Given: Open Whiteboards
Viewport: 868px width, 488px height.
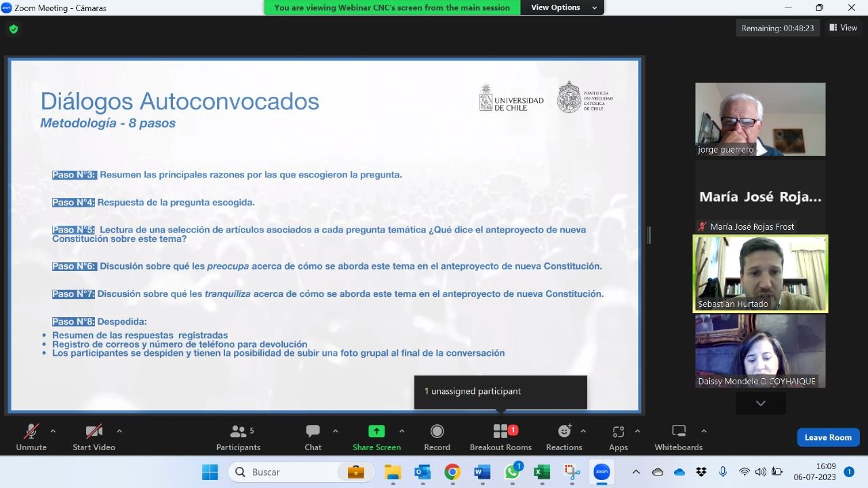Looking at the screenshot, I should pyautogui.click(x=678, y=437).
